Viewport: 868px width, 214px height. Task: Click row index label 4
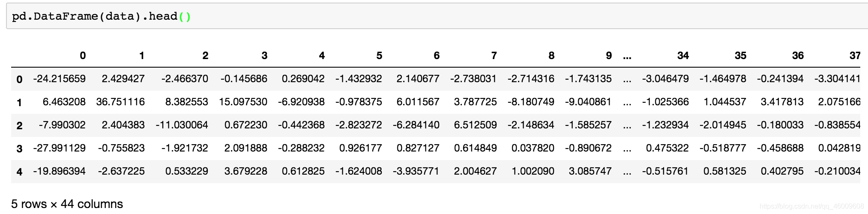19,172
